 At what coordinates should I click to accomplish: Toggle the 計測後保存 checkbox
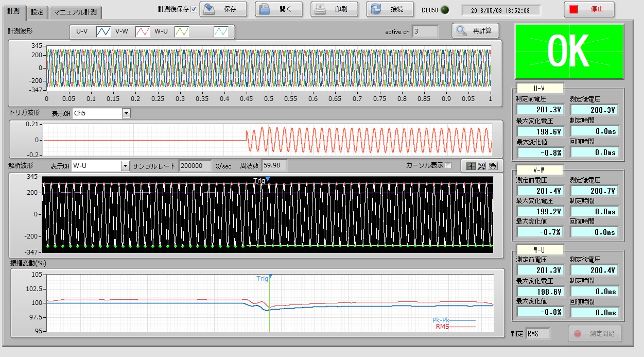(x=194, y=9)
